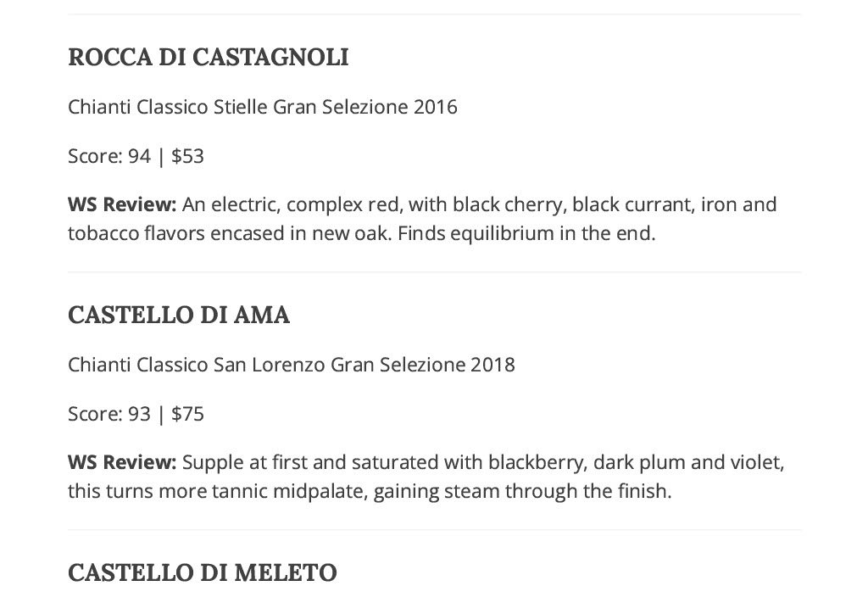Select the Chianti Classico San Lorenzo Gran Selezione 2018 line
The width and height of the screenshot is (868, 614).
pyautogui.click(x=292, y=365)
